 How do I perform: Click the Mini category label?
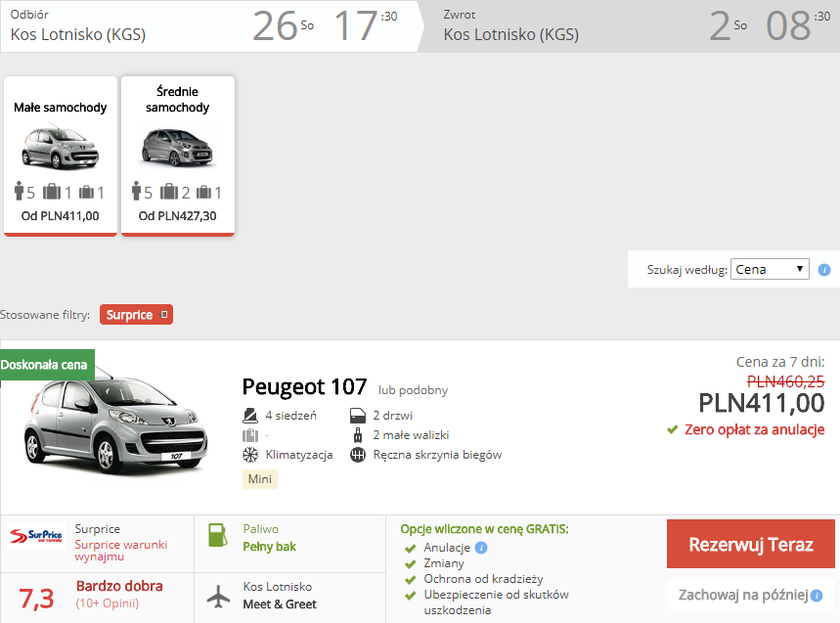(260, 479)
